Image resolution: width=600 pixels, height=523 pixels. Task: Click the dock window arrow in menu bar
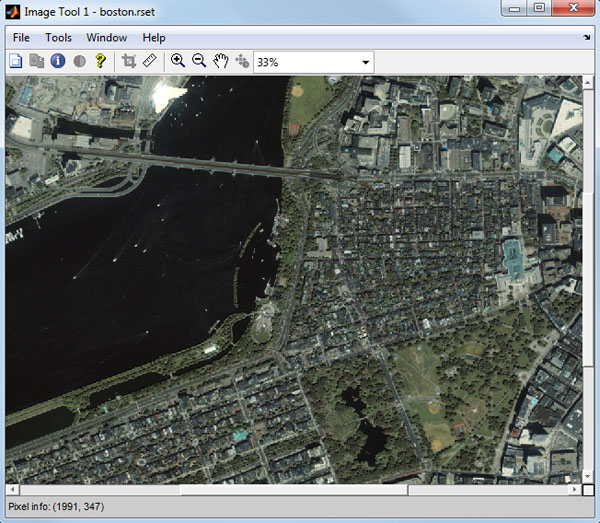click(x=586, y=38)
